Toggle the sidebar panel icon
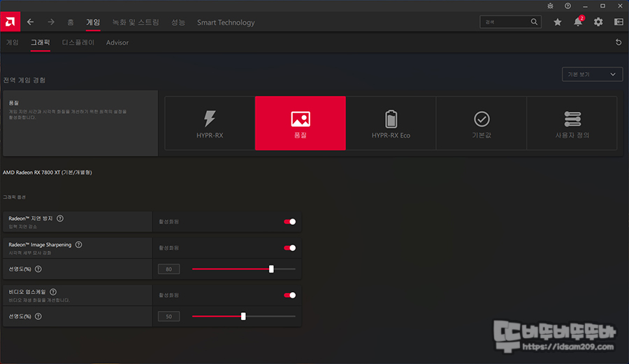The image size is (629, 364). point(619,22)
